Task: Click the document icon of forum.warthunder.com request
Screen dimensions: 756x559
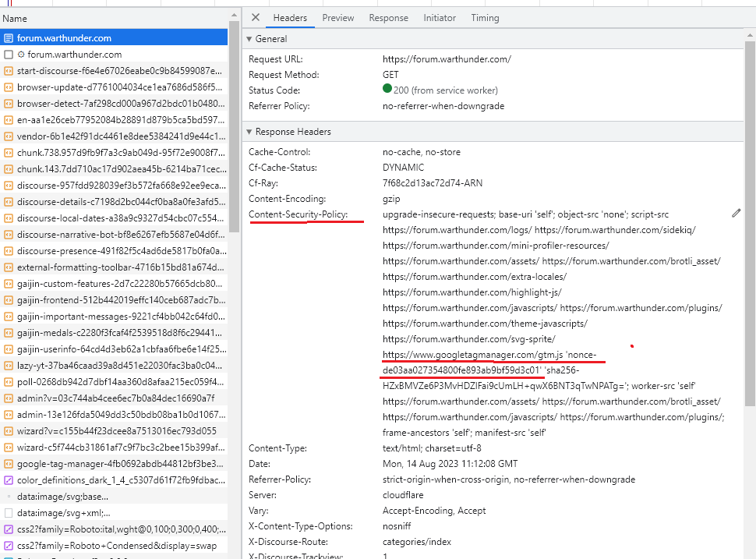Action: 9,38
